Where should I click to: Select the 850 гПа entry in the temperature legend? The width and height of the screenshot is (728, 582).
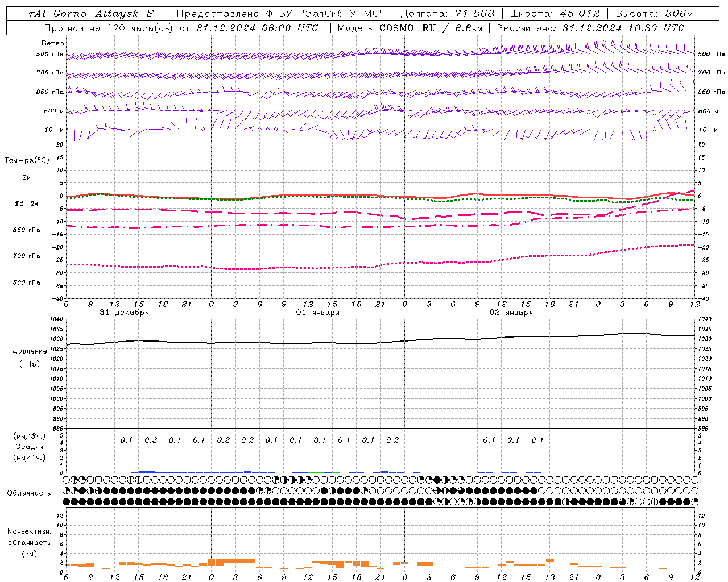[27, 230]
